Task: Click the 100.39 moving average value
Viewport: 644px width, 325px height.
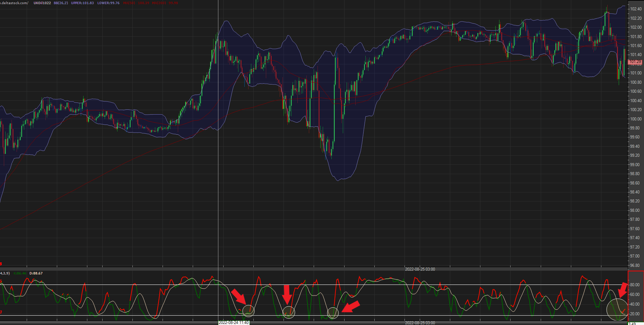Action: coord(143,3)
